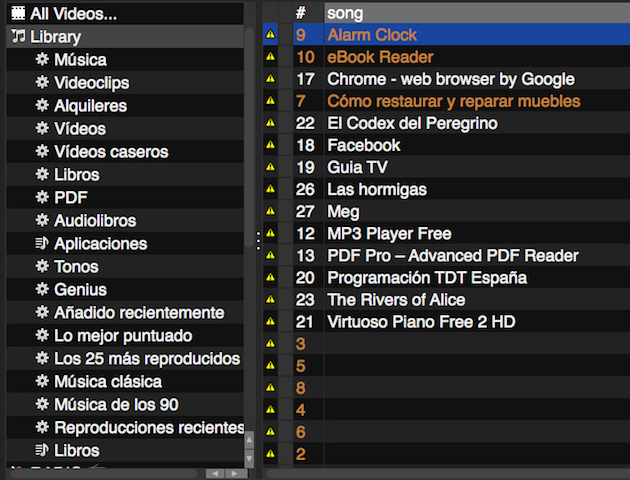Click sidebar scrollbar down arrow
Image resolution: width=630 pixels, height=480 pixels.
pos(249,458)
